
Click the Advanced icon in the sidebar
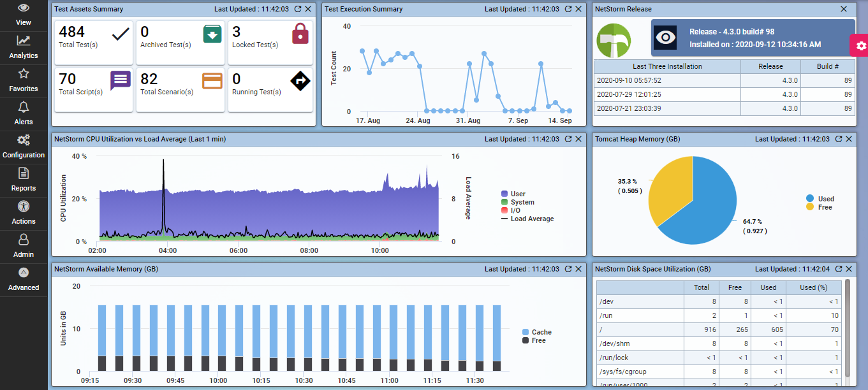pos(24,273)
